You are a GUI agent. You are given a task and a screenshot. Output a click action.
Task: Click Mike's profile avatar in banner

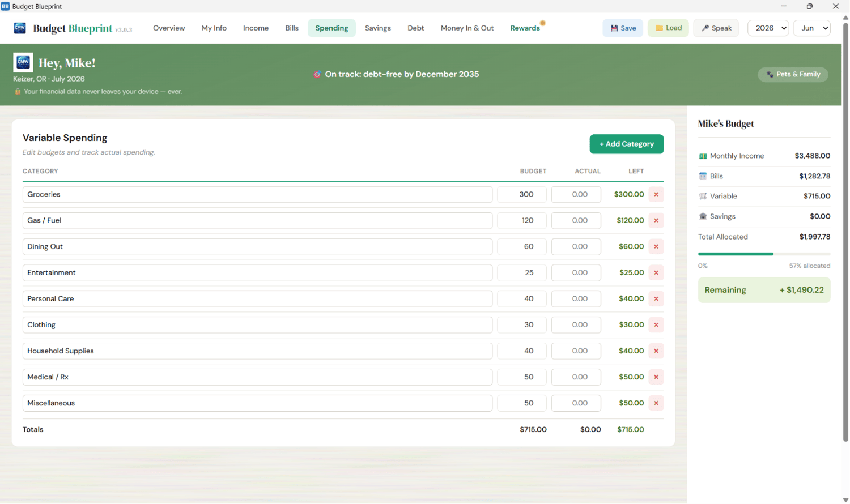(23, 62)
